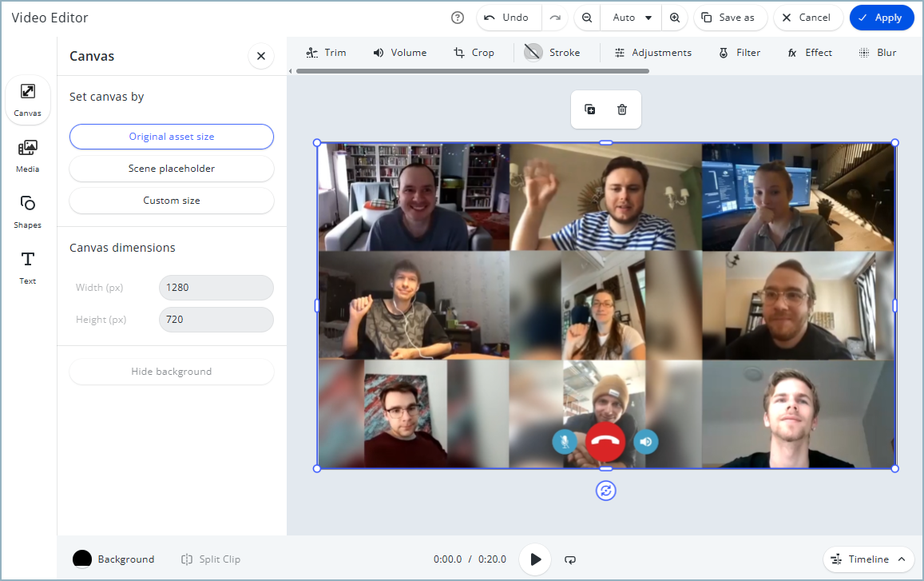
Task: Click the rotate handle below video
Action: [606, 491]
